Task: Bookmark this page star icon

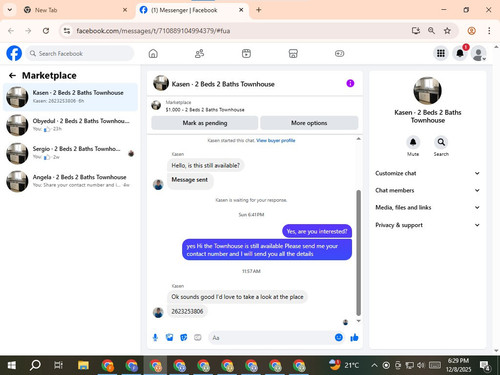Action: 447,31
